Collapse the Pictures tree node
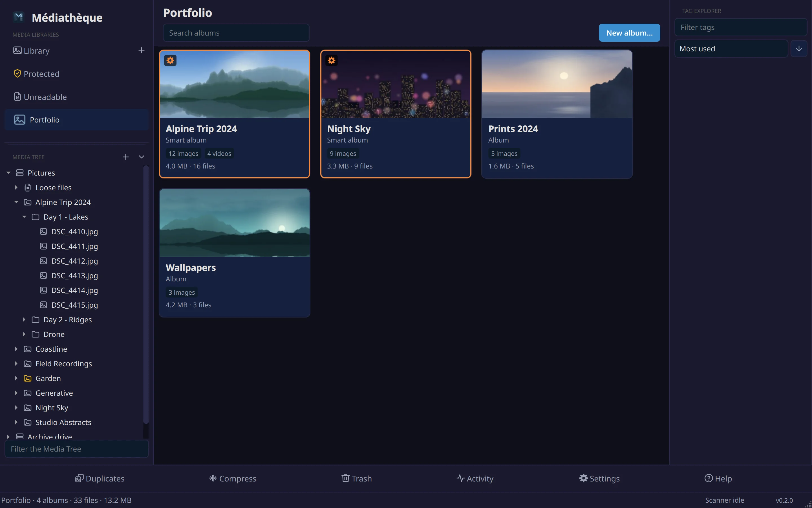The image size is (812, 508). pyautogui.click(x=8, y=173)
